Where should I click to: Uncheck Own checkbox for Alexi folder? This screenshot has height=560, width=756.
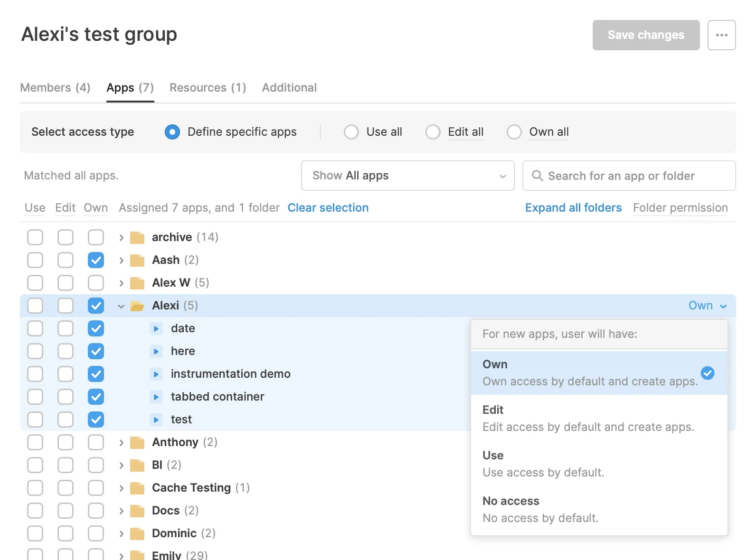point(96,306)
